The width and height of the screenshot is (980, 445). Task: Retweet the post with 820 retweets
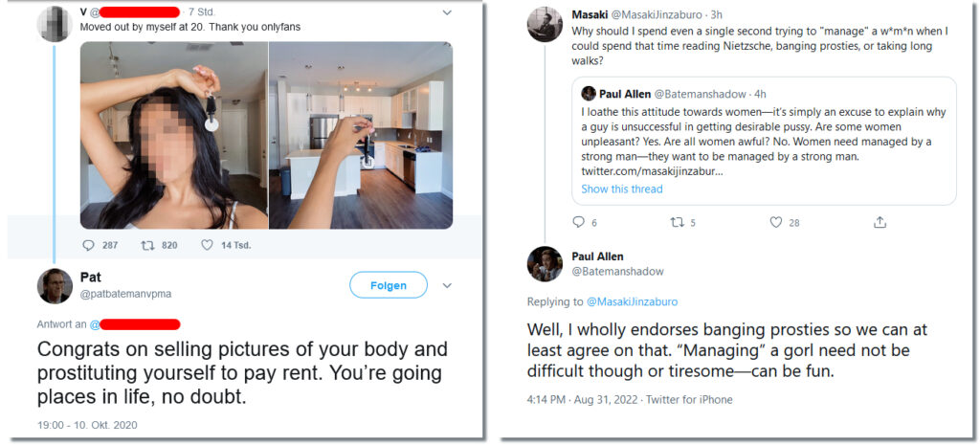pos(147,246)
